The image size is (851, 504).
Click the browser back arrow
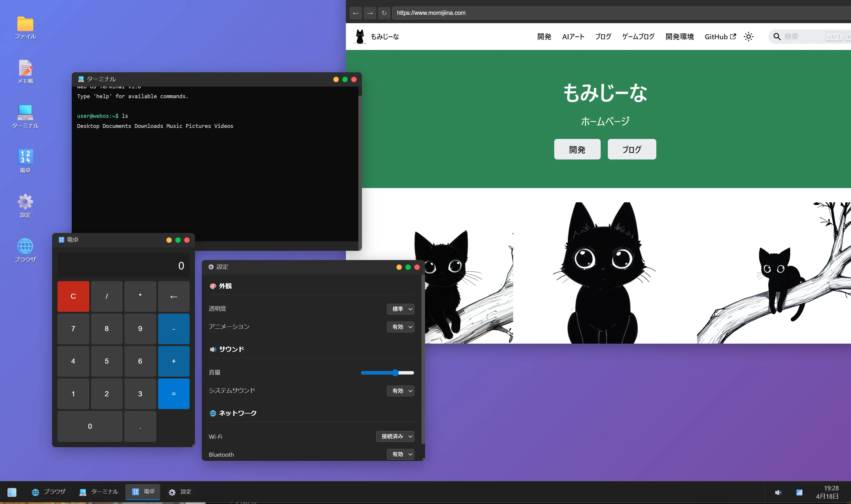tap(355, 13)
